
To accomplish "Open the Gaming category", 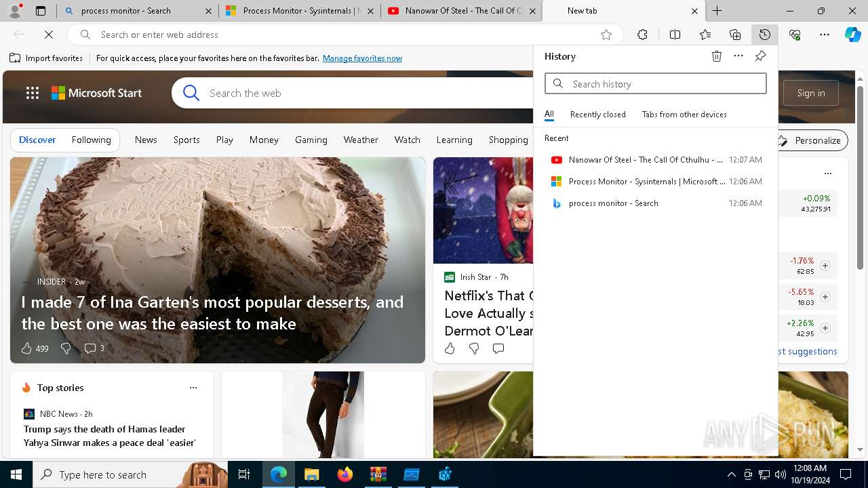I will coord(311,140).
